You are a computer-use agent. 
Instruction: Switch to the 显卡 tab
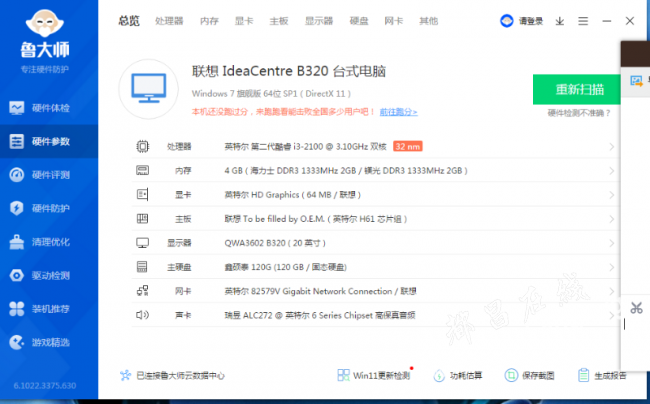[244, 21]
